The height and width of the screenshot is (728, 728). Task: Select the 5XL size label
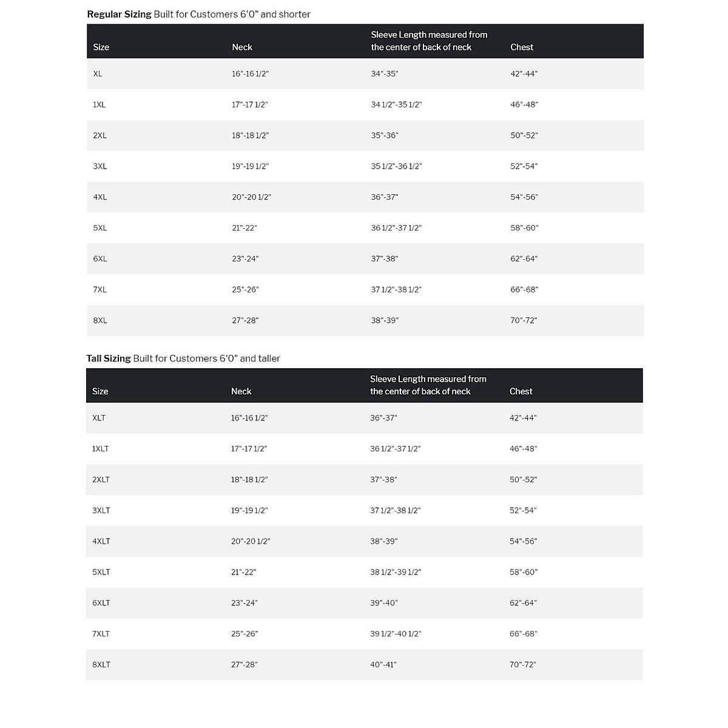(x=100, y=228)
